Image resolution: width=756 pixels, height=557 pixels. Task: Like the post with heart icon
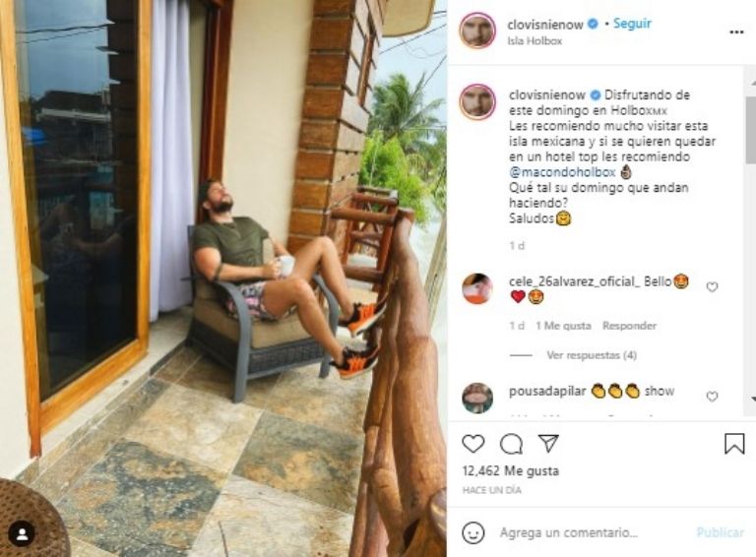click(472, 444)
